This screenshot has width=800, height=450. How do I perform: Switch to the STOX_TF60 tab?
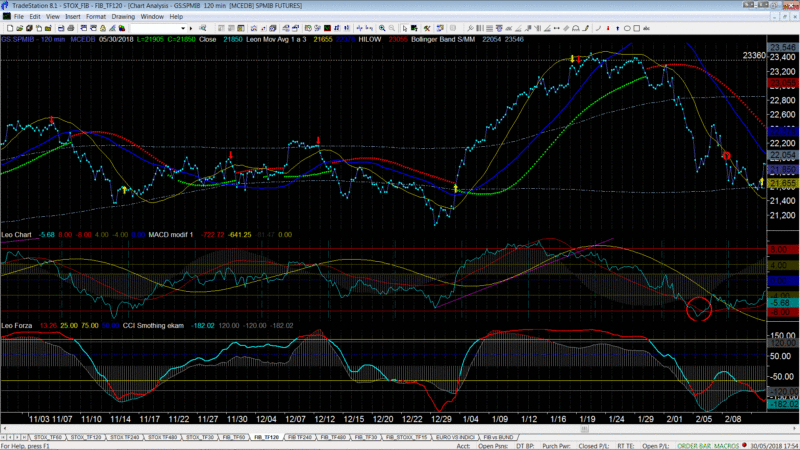[47, 437]
